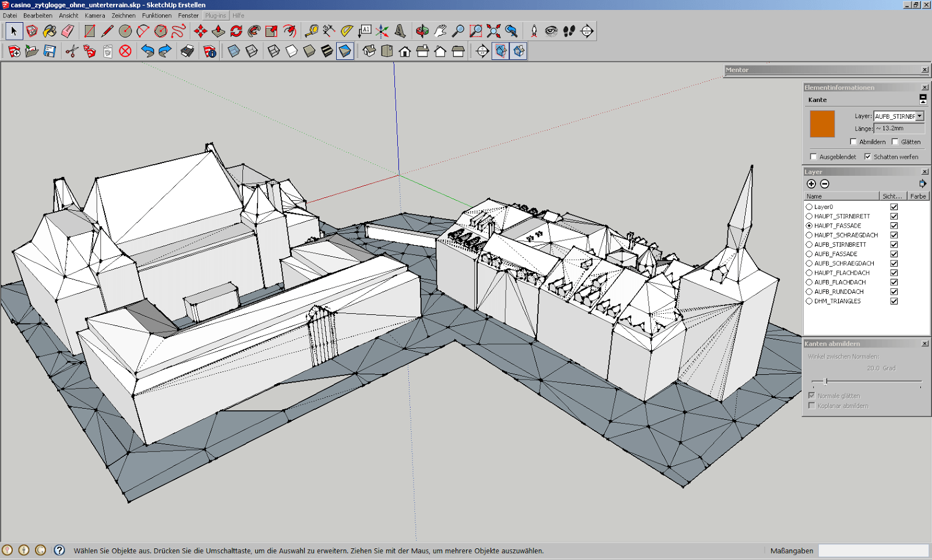Click the Zoom Extents icon
The image size is (932, 560).
coord(493,31)
